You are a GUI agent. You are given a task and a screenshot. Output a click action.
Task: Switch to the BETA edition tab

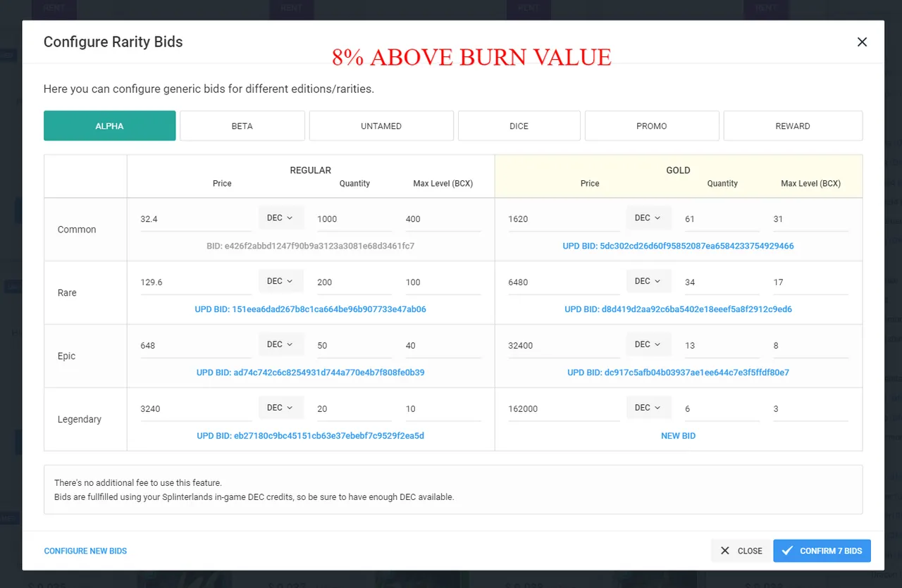pyautogui.click(x=242, y=126)
